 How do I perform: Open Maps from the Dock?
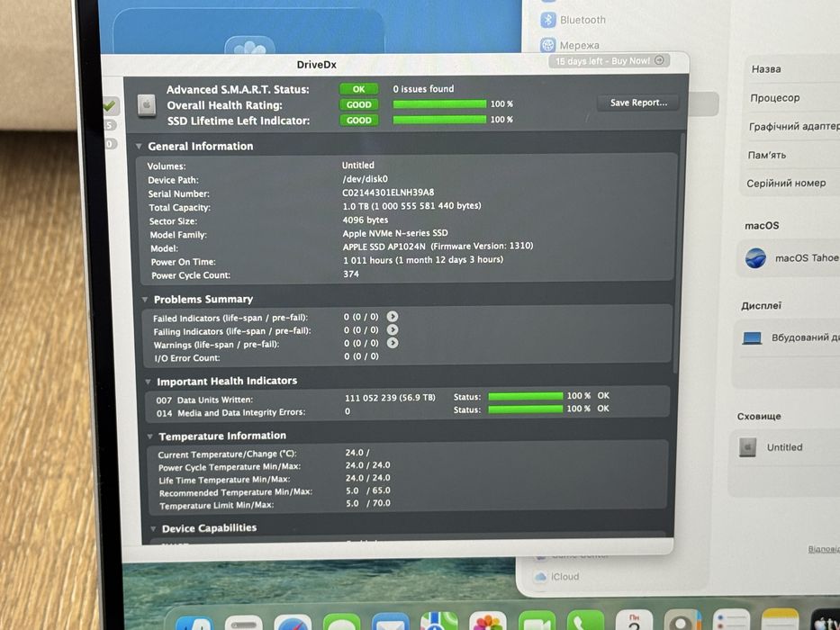[x=439, y=621]
